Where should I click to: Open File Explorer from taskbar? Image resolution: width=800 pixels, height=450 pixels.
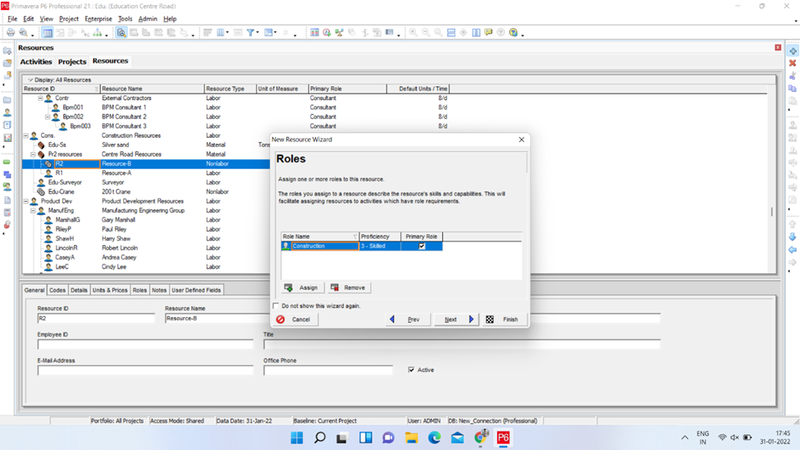(x=411, y=437)
